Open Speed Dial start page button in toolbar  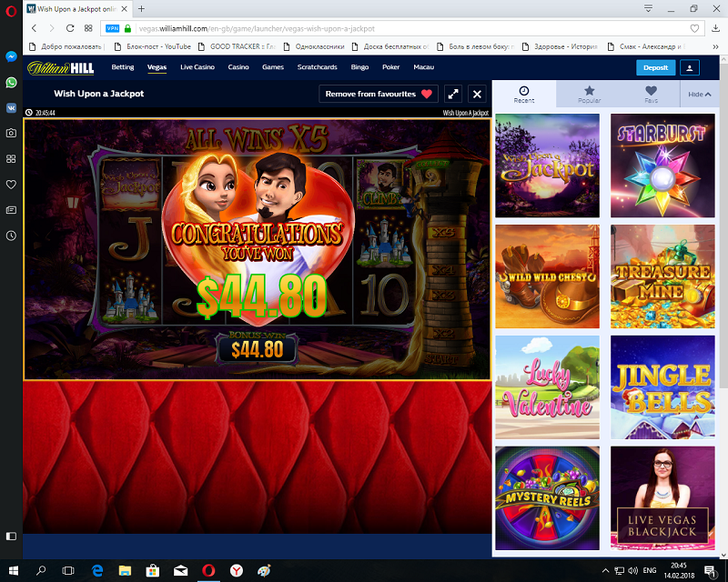[x=88, y=28]
